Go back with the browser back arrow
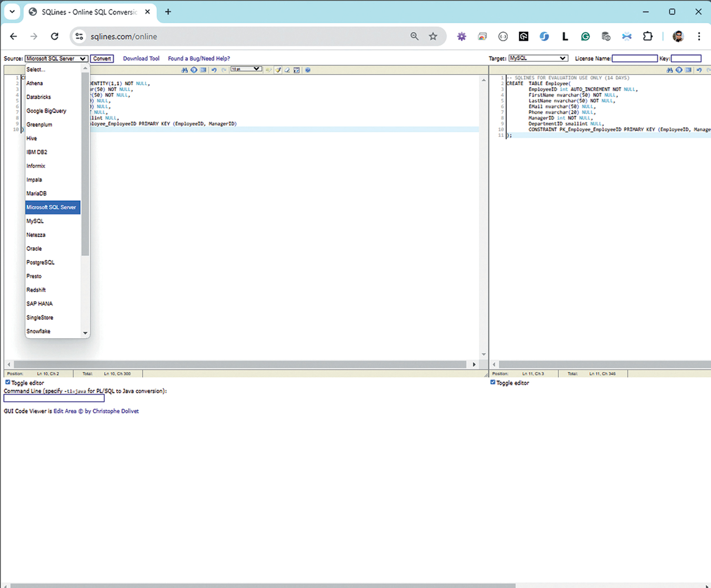 point(13,36)
